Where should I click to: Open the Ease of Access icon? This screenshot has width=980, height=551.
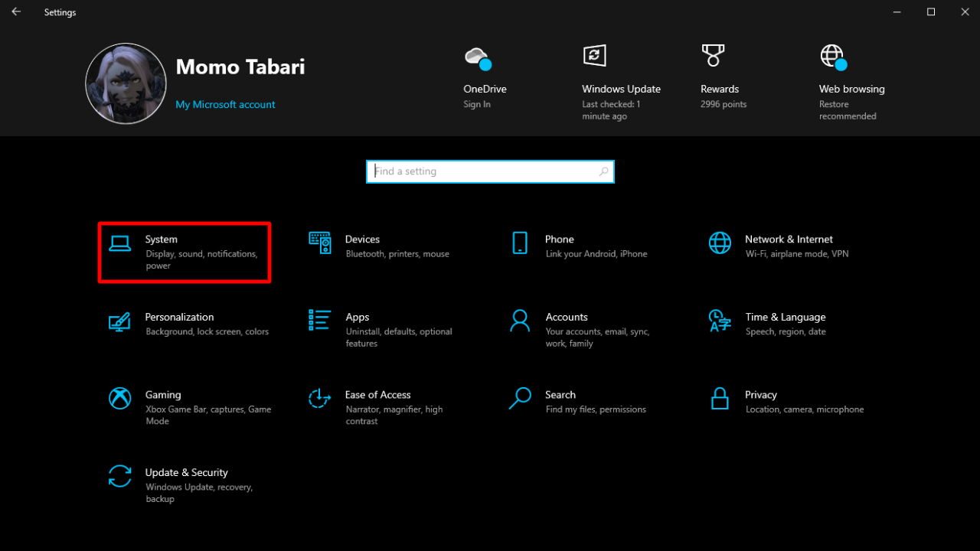(x=319, y=398)
